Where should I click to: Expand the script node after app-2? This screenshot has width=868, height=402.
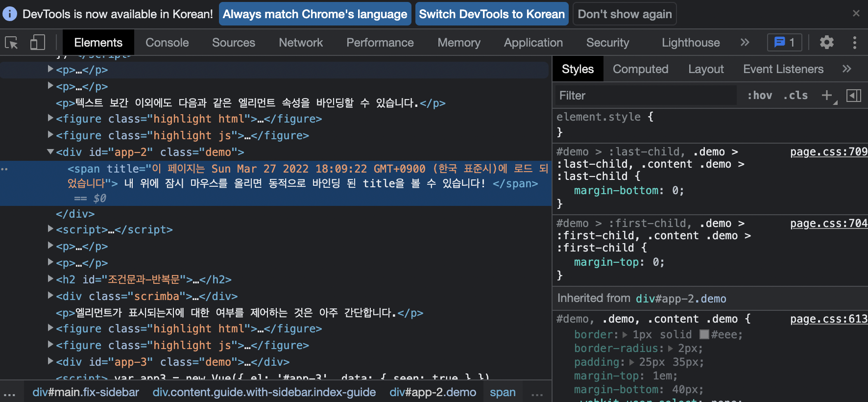point(50,229)
